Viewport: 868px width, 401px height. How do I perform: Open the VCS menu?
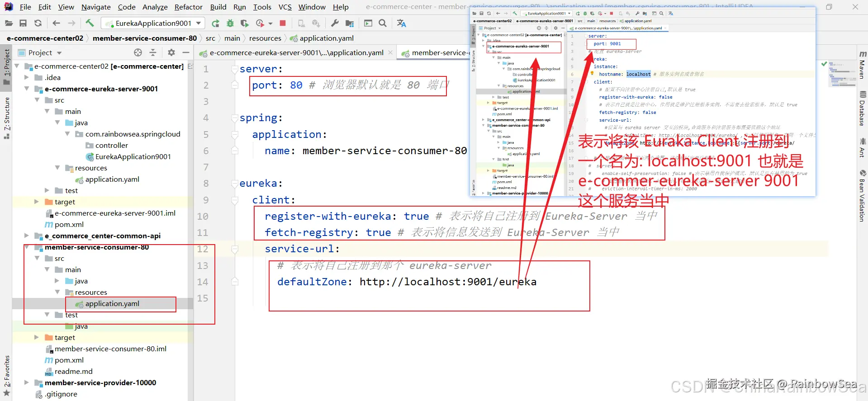285,7
